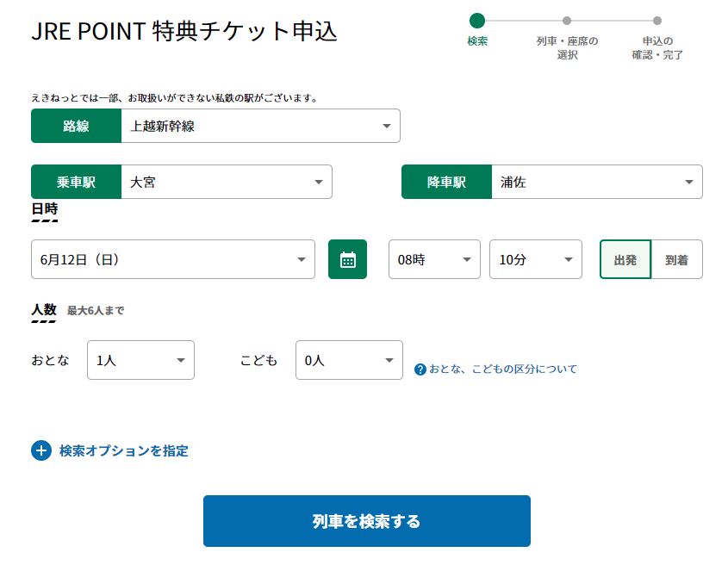Image resolution: width=728 pixels, height=571 pixels.
Task: Click the green 検索 step circle
Action: coord(476,21)
